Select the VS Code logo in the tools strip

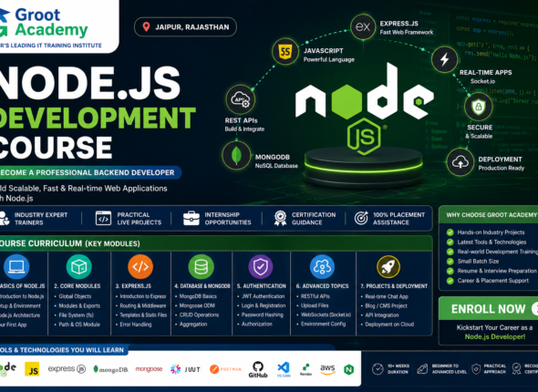(284, 369)
